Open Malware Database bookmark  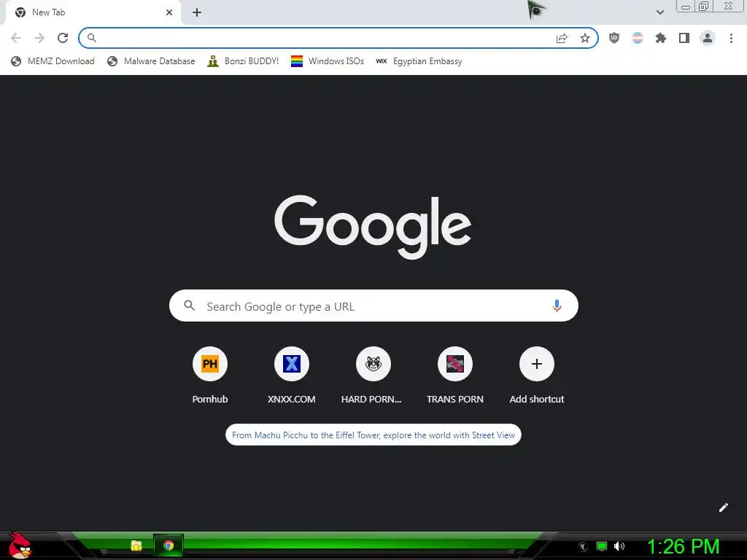(152, 61)
